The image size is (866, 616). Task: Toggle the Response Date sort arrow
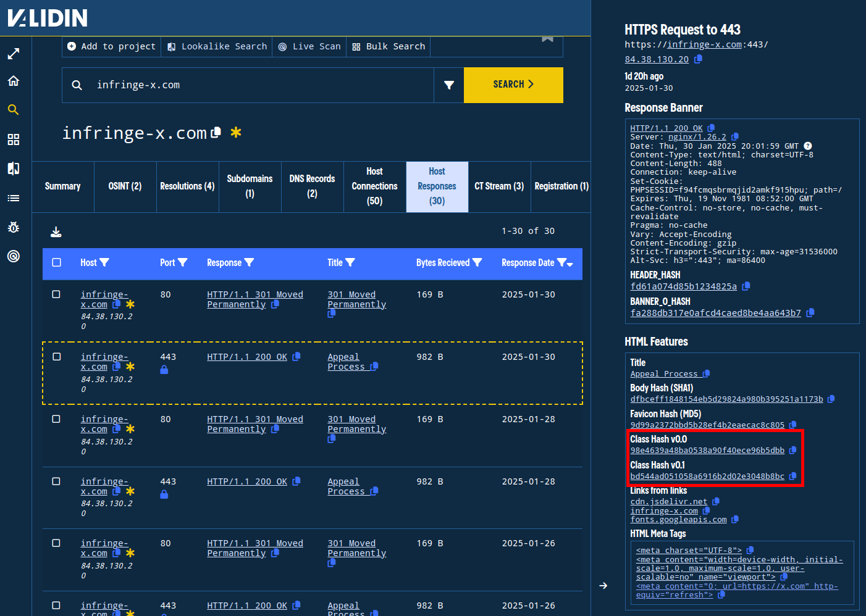coord(570,264)
